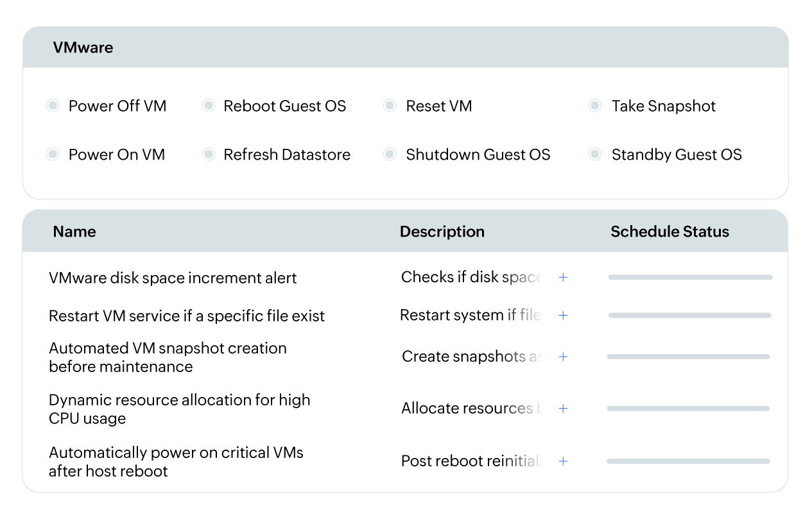Click the Description column header

pyautogui.click(x=442, y=232)
